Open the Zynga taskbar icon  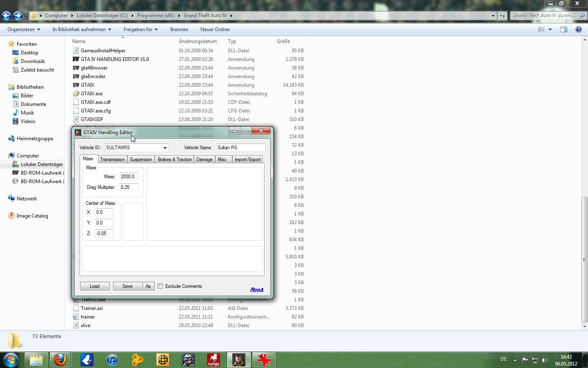coord(213,360)
